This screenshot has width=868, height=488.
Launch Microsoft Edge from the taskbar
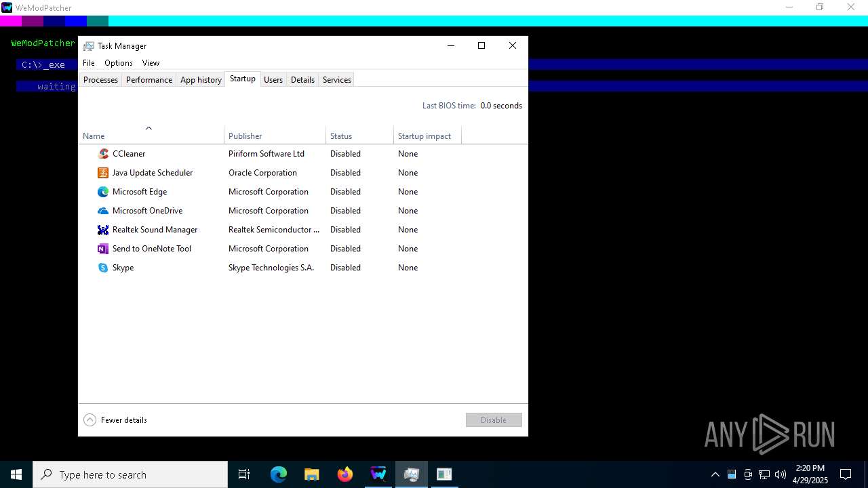pos(279,474)
